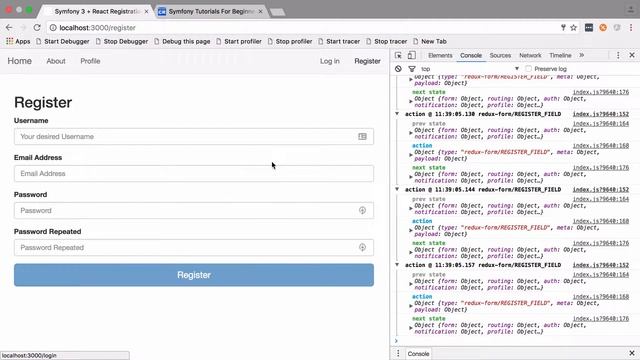
Task: Expand next state object under 11:39:05.157
Action: [411, 328]
